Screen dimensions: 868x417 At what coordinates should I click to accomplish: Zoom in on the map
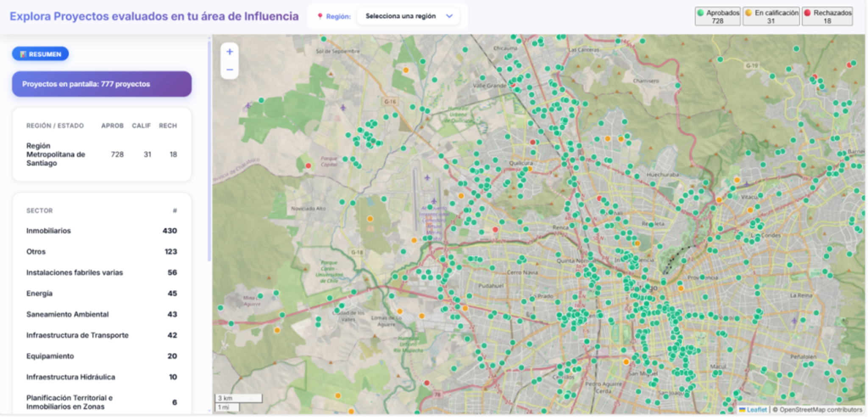pos(229,52)
